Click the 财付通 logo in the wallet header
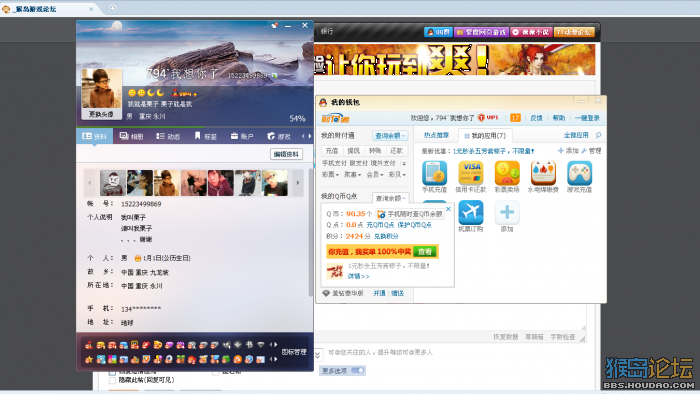 pos(335,118)
